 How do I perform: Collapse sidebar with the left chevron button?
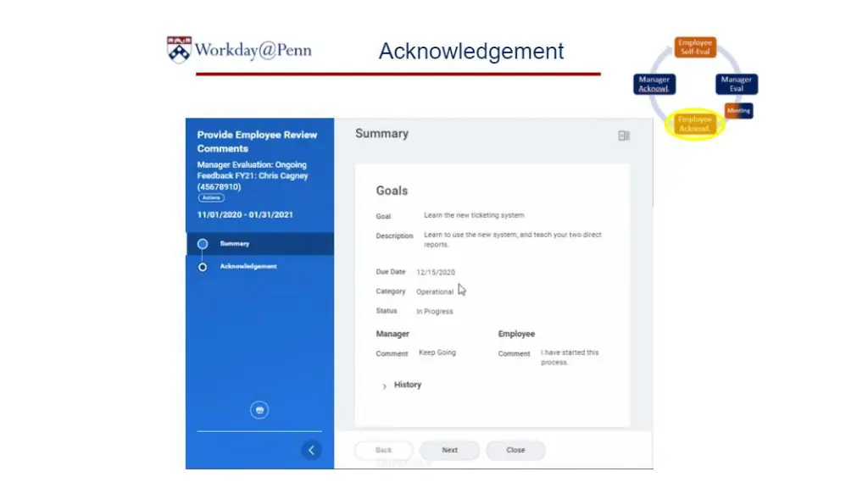pyautogui.click(x=311, y=450)
